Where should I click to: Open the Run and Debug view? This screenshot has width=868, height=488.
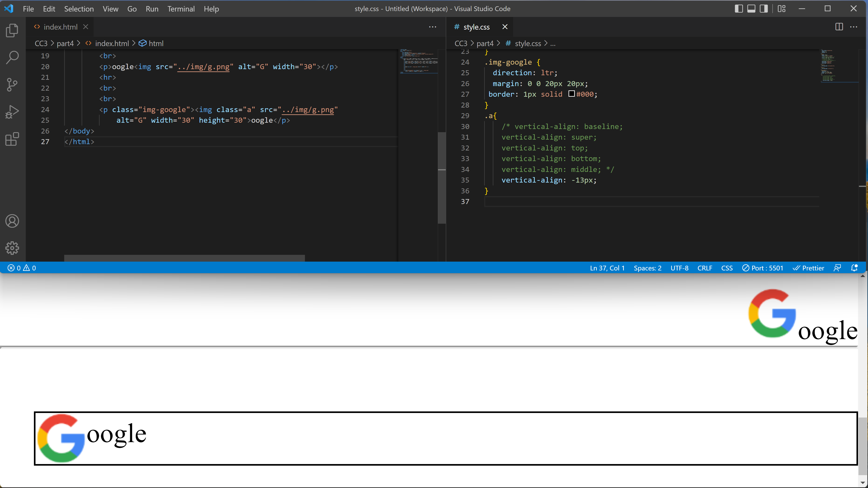(x=12, y=112)
